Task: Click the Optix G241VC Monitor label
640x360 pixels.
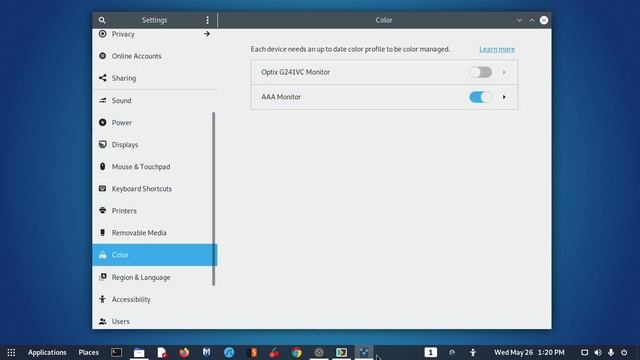Action: (296, 72)
